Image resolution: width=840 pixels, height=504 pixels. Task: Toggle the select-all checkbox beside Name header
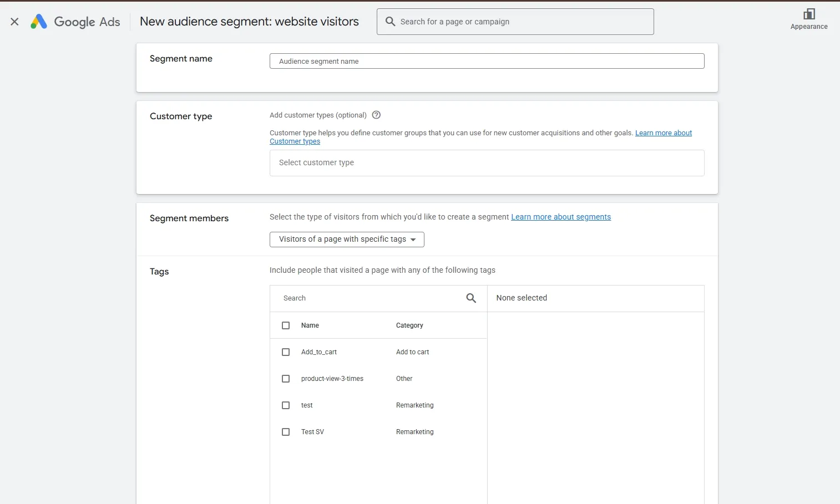point(286,325)
